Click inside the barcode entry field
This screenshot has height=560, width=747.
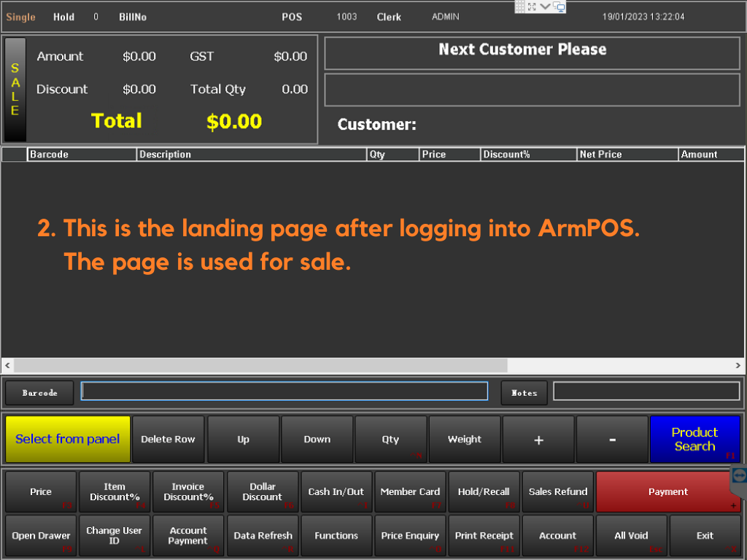click(285, 391)
